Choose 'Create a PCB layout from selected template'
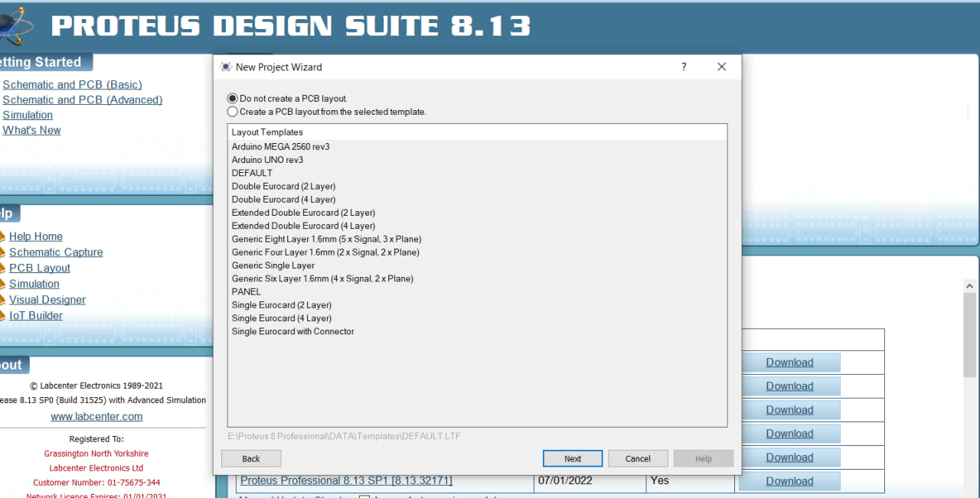Image resolution: width=980 pixels, height=498 pixels. pos(233,112)
